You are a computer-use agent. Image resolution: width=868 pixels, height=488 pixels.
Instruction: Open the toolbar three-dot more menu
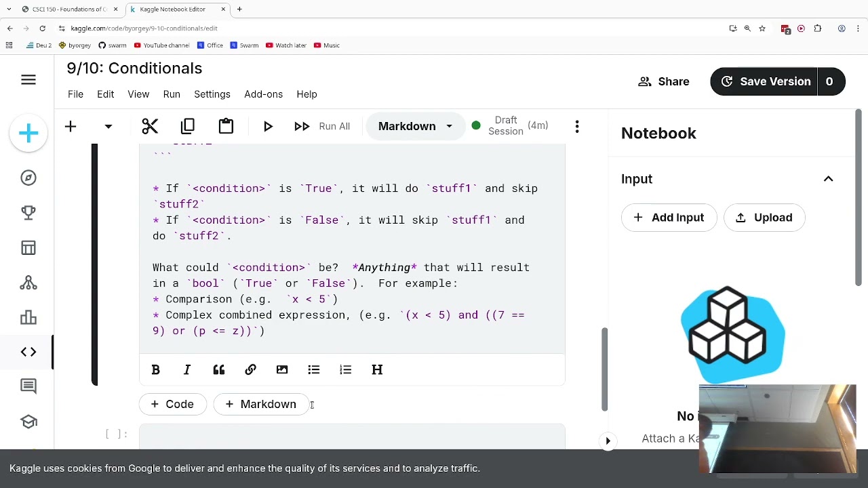point(577,126)
